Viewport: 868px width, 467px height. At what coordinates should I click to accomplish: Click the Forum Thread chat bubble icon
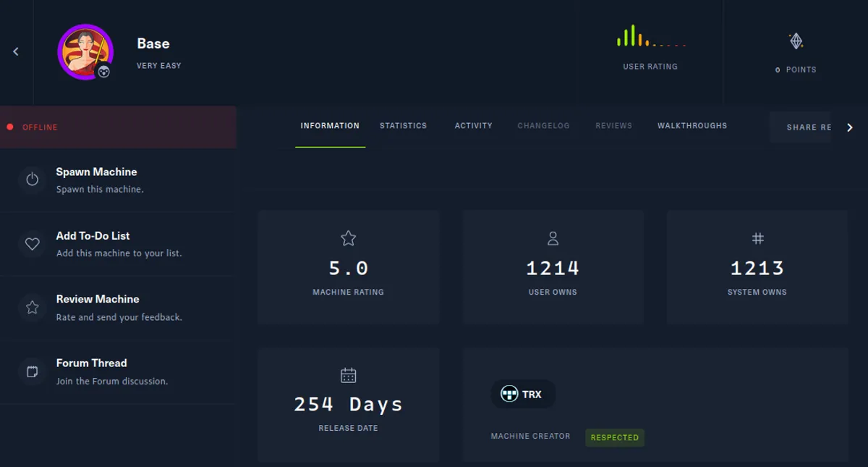tap(32, 371)
